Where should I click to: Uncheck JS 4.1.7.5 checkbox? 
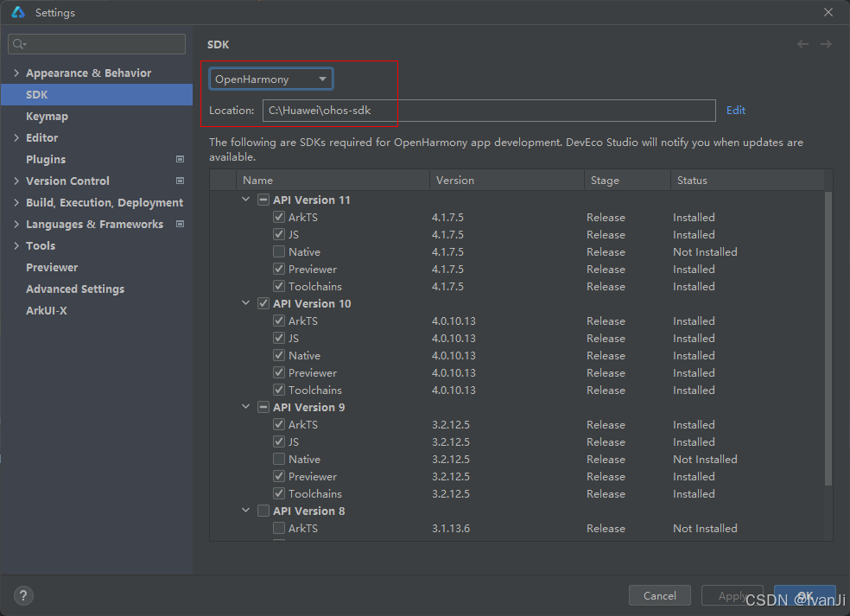pyautogui.click(x=279, y=235)
